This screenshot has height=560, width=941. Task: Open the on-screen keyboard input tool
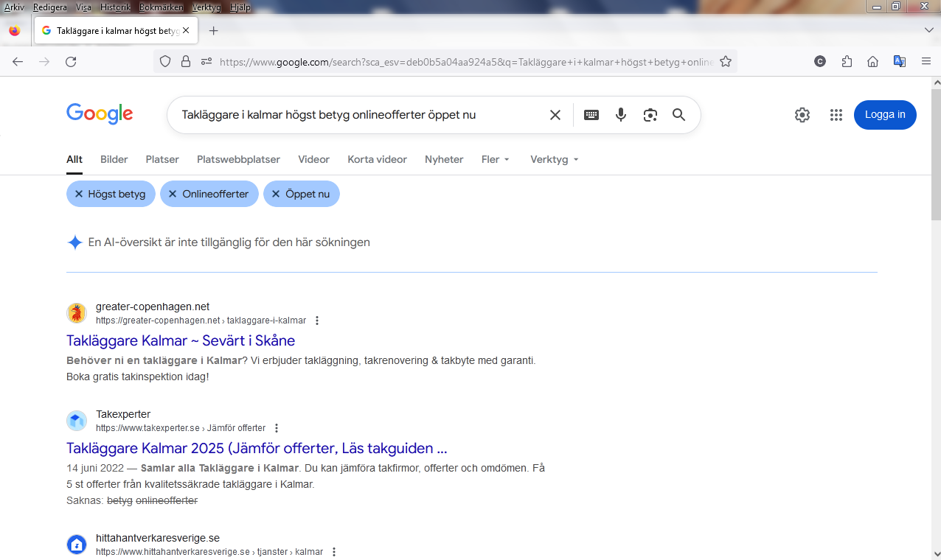pos(591,115)
